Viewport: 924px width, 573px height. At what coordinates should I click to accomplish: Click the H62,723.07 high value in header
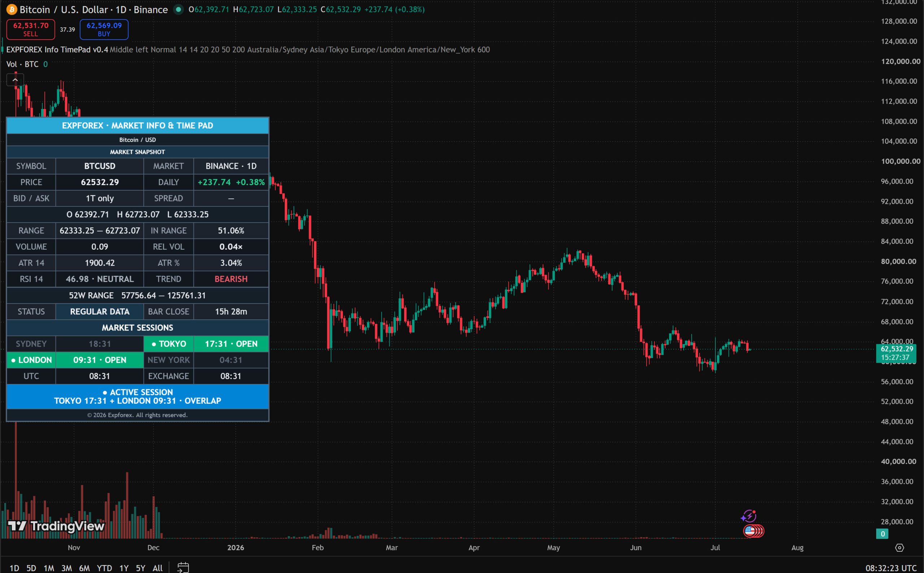[253, 9]
